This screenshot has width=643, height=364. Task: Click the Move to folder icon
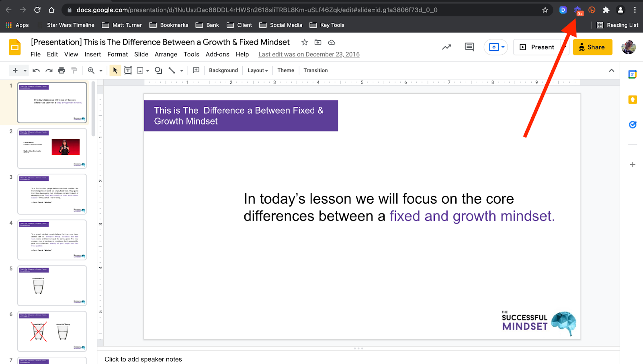[318, 42]
